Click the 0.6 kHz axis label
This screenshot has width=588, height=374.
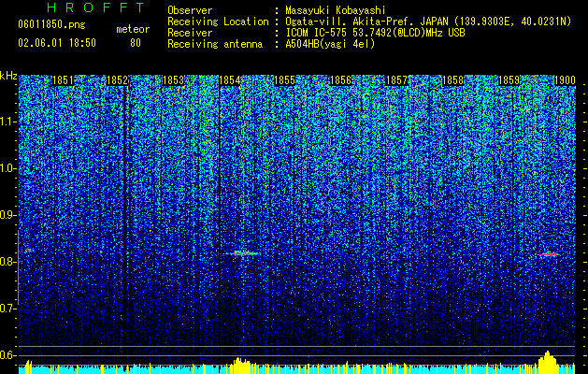[x=8, y=355]
